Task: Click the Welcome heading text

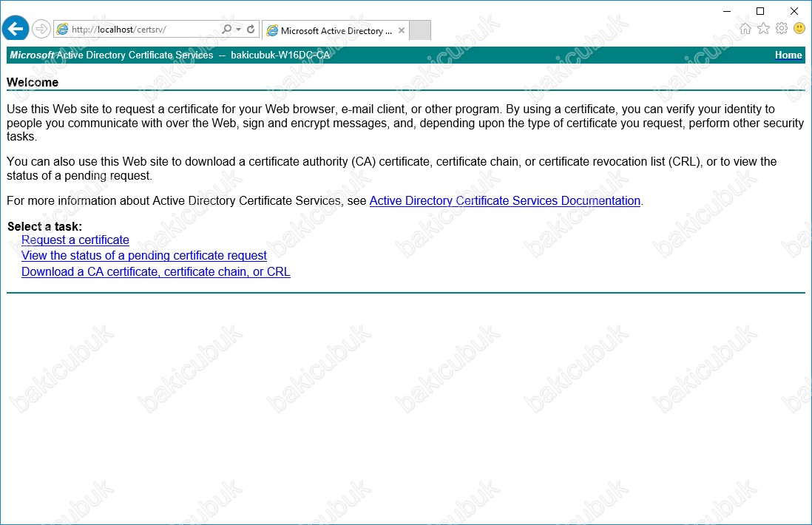Action: pos(33,82)
